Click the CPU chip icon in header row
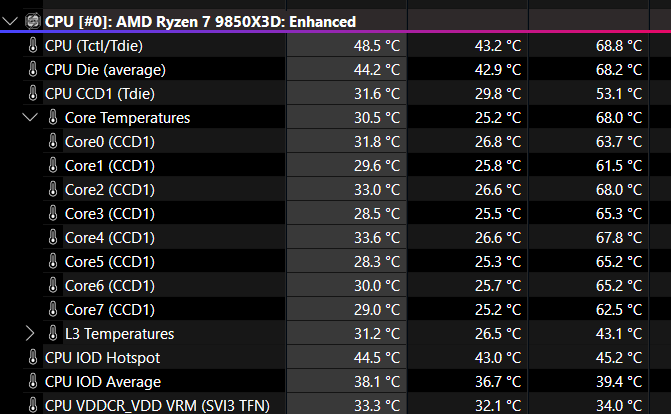The width and height of the screenshot is (671, 414). 33,21
